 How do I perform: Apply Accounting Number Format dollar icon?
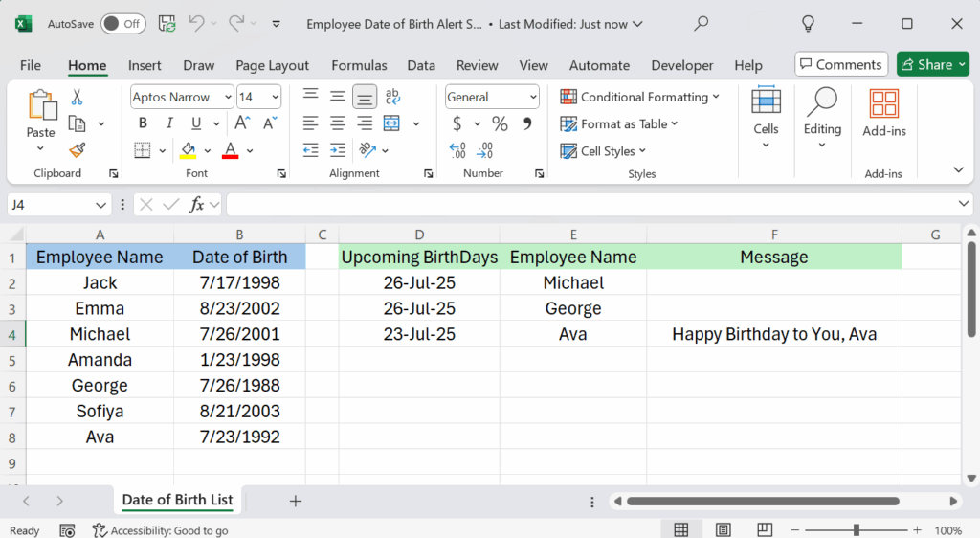[457, 123]
